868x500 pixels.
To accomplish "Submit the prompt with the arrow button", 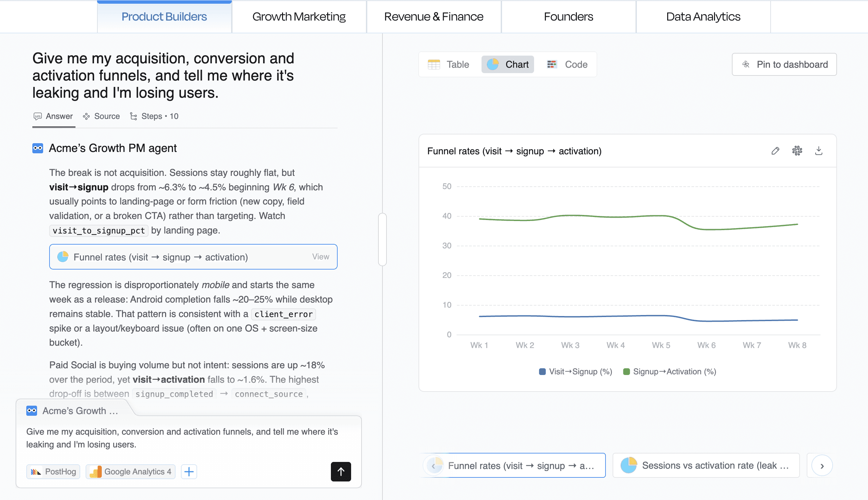I will pos(341,471).
